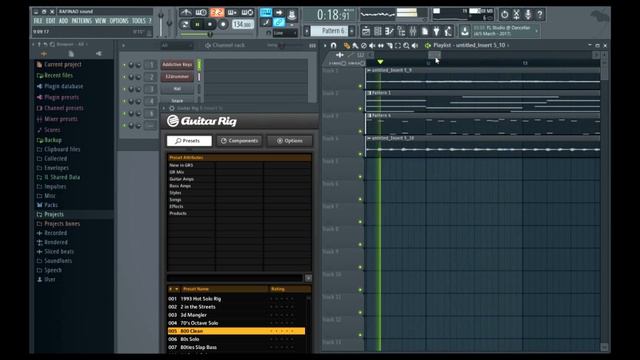Expand the Backup folder
The image size is (640, 360).
tap(53, 140)
